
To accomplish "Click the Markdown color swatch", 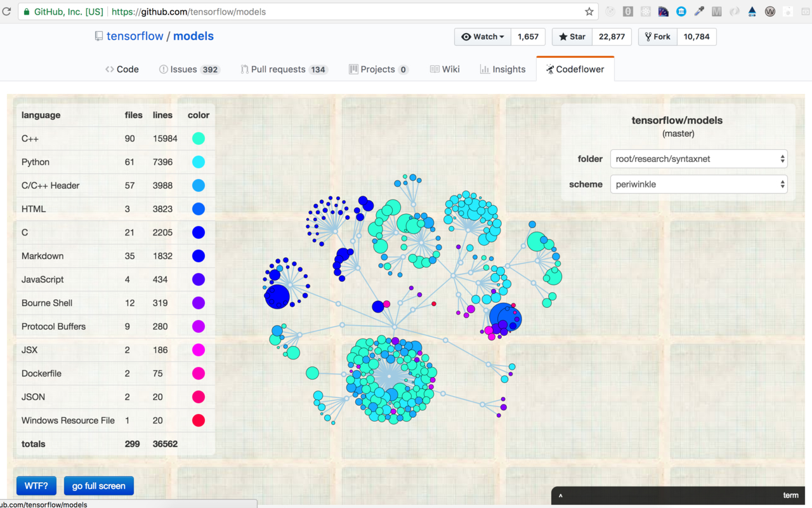I will [x=199, y=256].
